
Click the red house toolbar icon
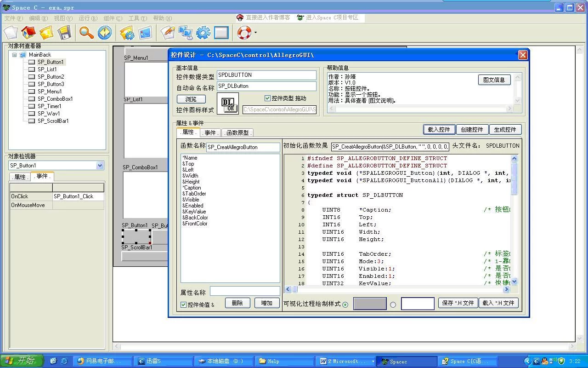click(x=28, y=33)
